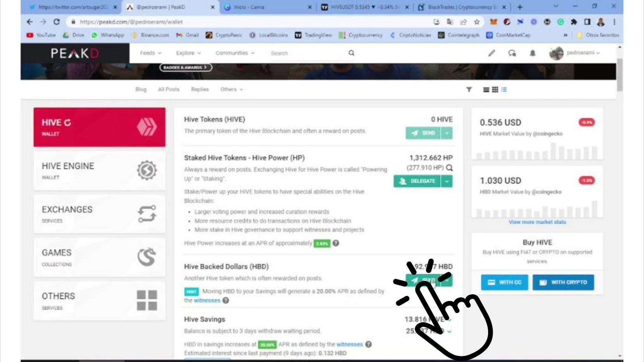The width and height of the screenshot is (644, 362).
Task: Click the browser back arrow
Action: tap(30, 22)
